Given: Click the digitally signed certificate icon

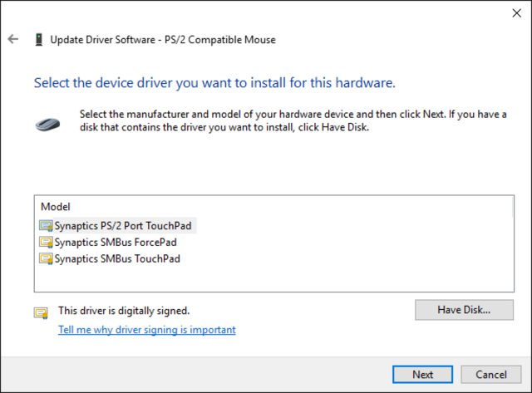Looking at the screenshot, I should 40,312.
